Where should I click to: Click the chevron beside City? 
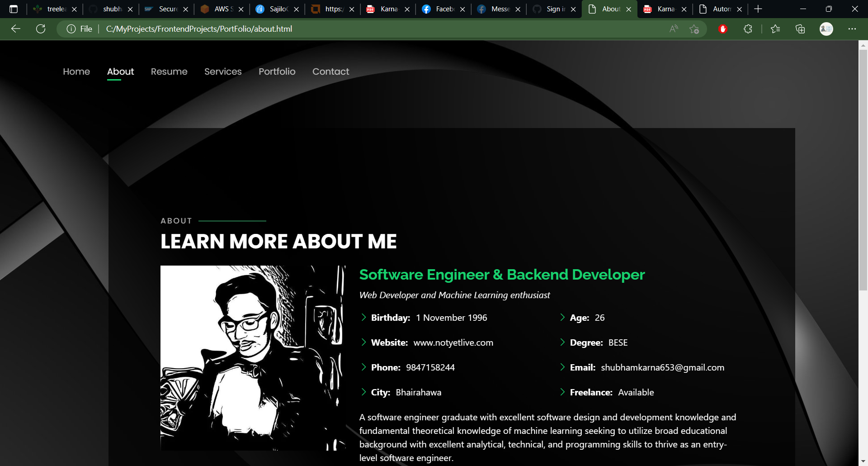tap(363, 392)
